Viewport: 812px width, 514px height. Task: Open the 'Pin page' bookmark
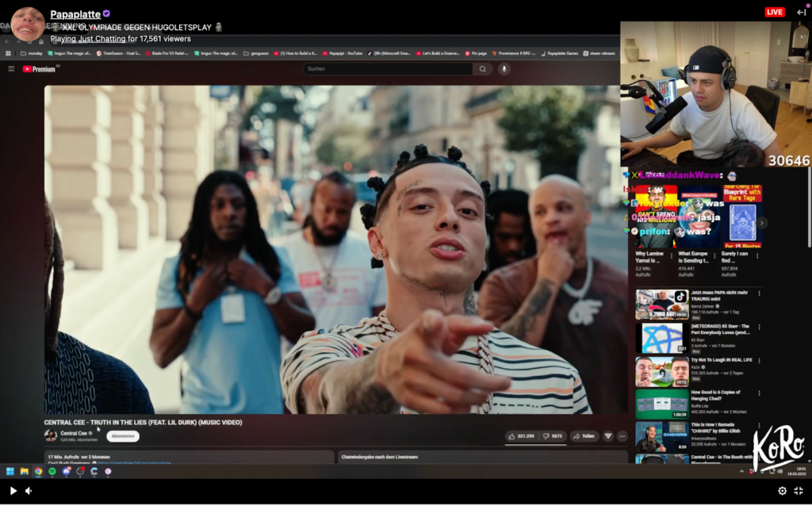point(476,53)
